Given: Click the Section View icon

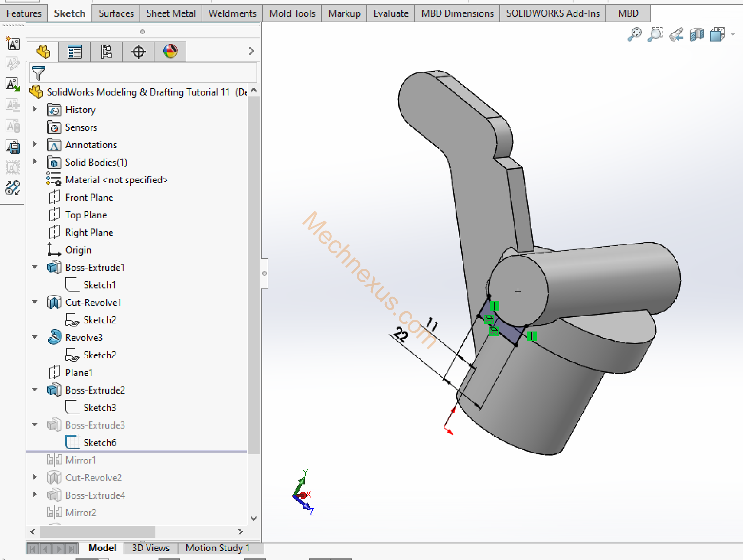Looking at the screenshot, I should tap(697, 34).
